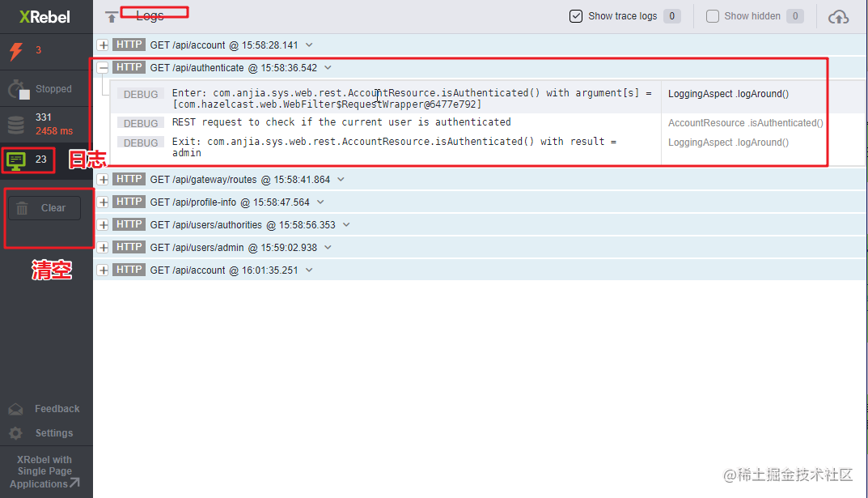Click HTTP badge of /api/users/admin row
The width and height of the screenshot is (868, 498).
129,248
